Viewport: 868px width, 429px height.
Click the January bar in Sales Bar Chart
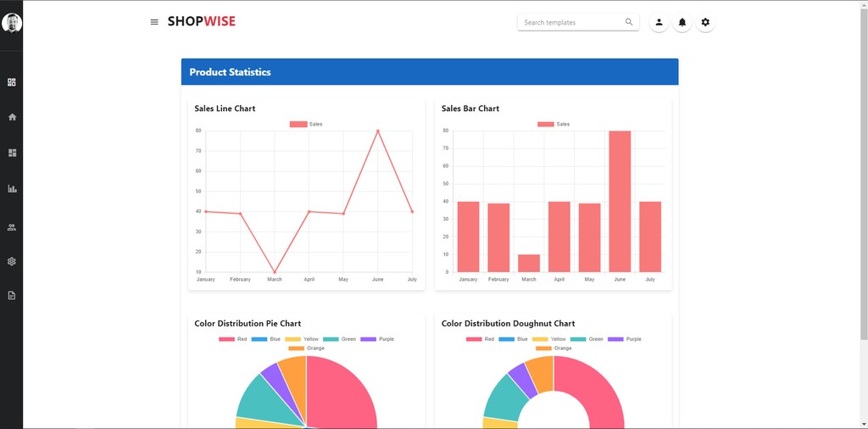tap(468, 237)
